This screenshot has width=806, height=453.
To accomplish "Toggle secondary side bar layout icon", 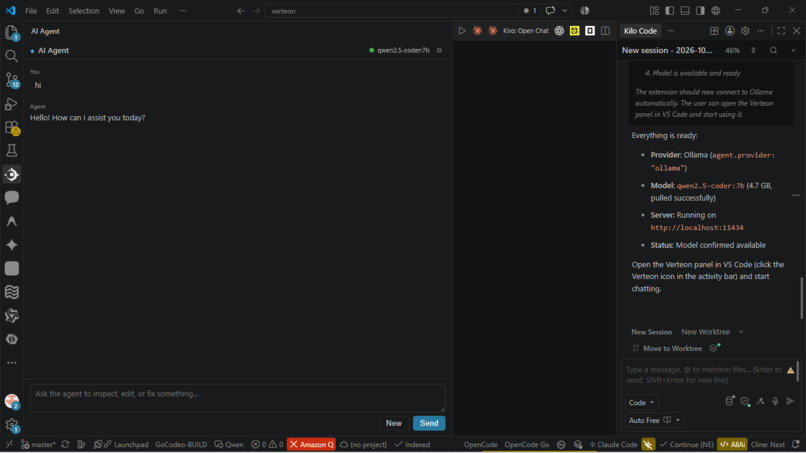I will 700,10.
